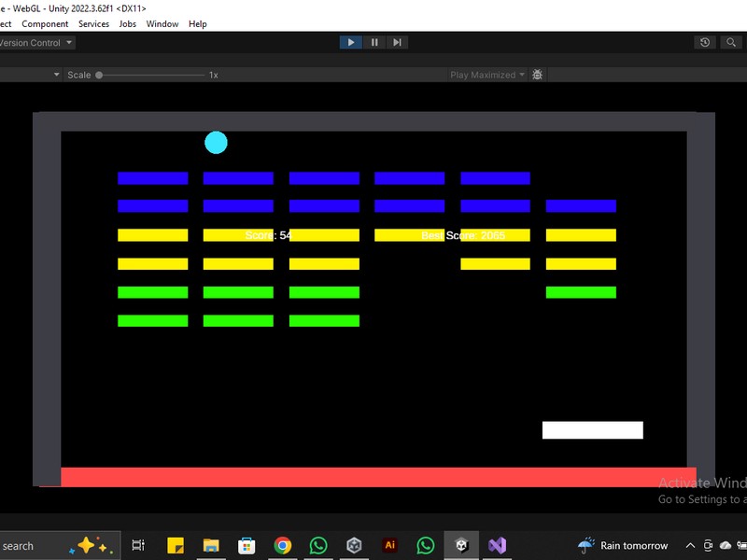Open the Services menu

point(93,24)
